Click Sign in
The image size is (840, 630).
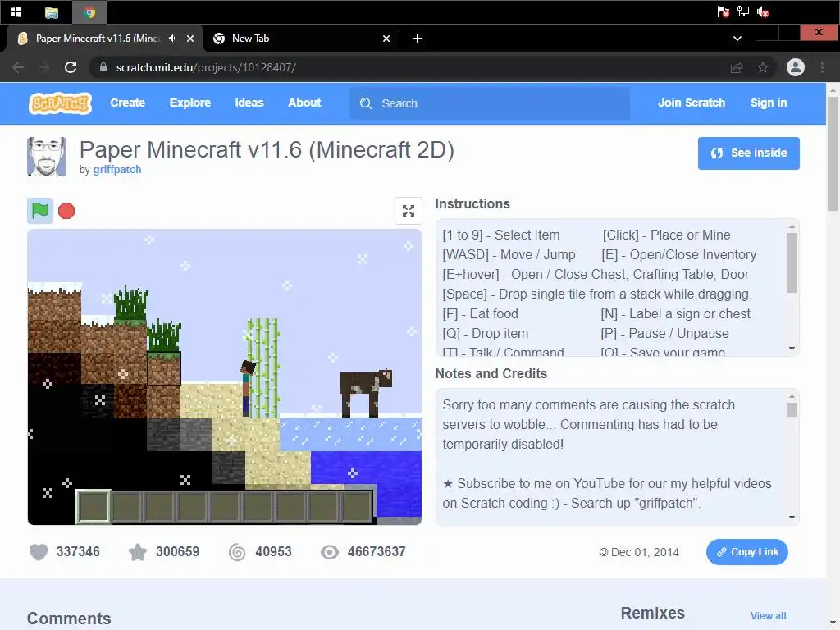769,103
